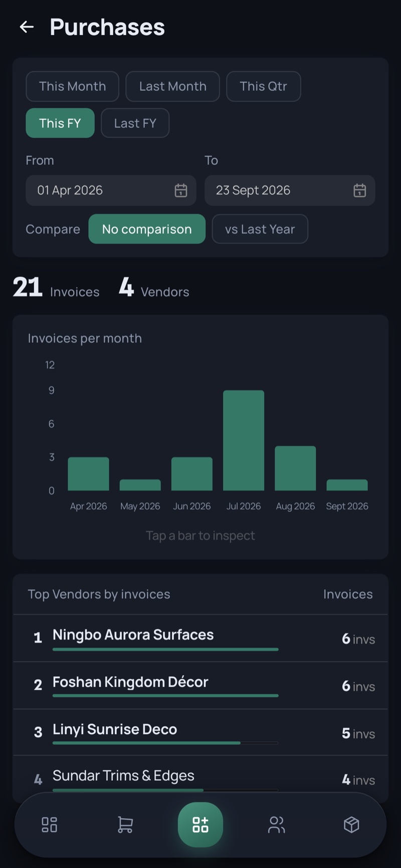Click the progress bar under Ningbo Aurora Surfaces
This screenshot has height=868, width=401.
tap(165, 649)
